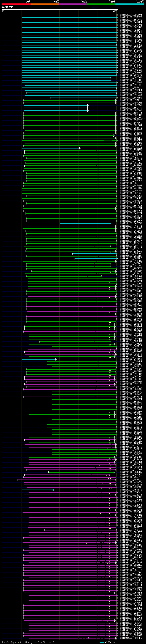Open hit UniRef100_P10708

pos(131,25)
